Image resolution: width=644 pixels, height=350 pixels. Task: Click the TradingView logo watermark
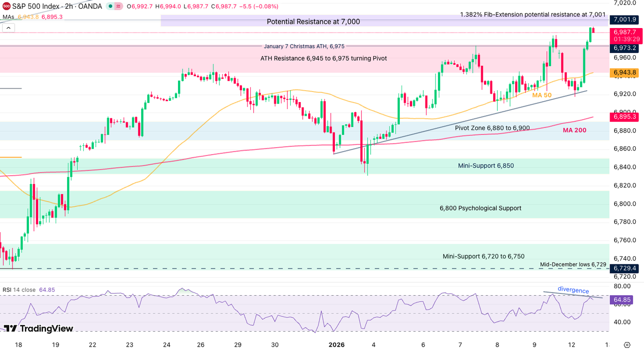[39, 329]
